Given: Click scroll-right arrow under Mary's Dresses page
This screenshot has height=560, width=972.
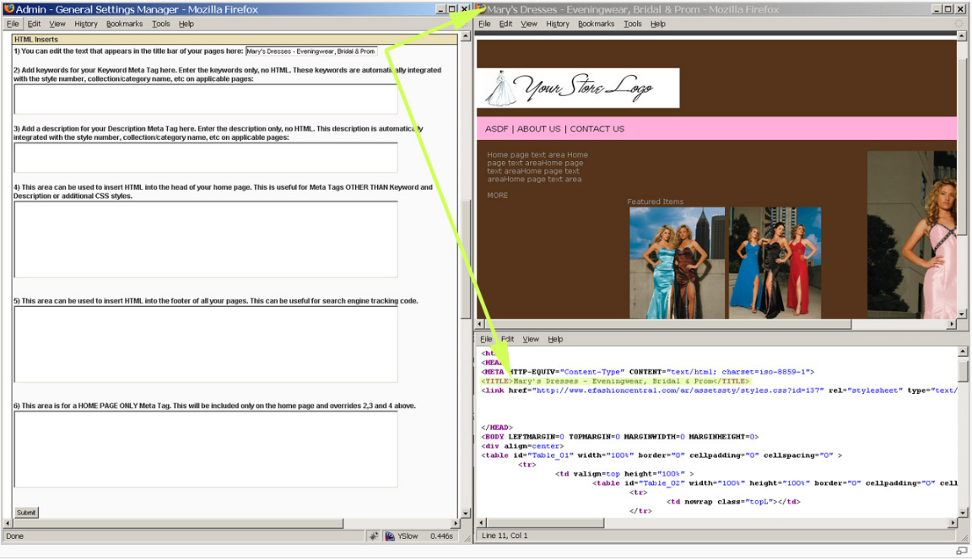Looking at the screenshot, I should click(952, 324).
